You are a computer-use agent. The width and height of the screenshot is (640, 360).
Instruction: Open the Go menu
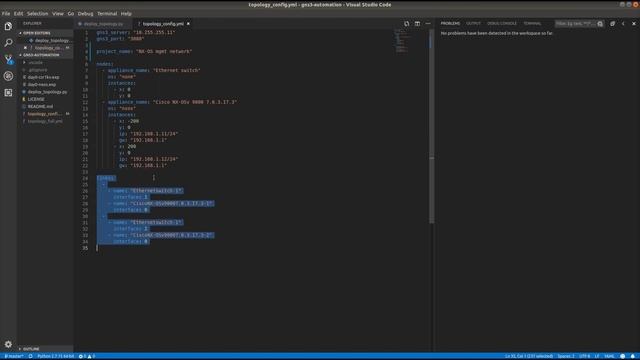pyautogui.click(x=71, y=13)
